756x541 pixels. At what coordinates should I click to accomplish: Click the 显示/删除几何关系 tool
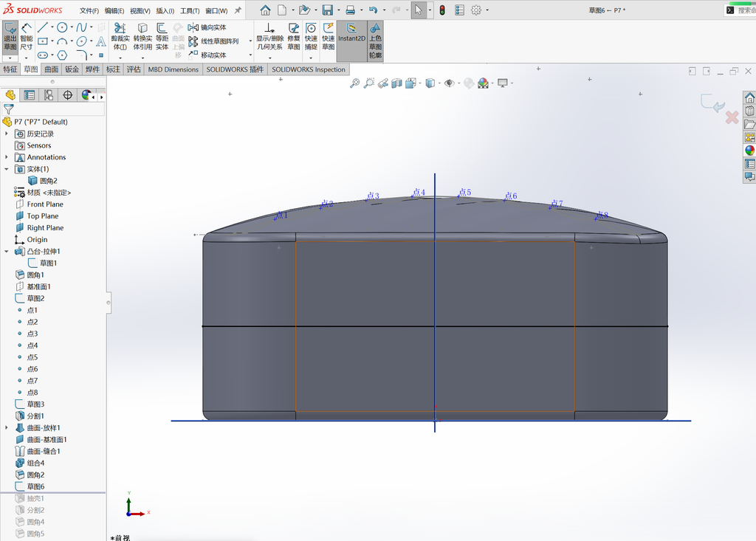click(x=269, y=37)
